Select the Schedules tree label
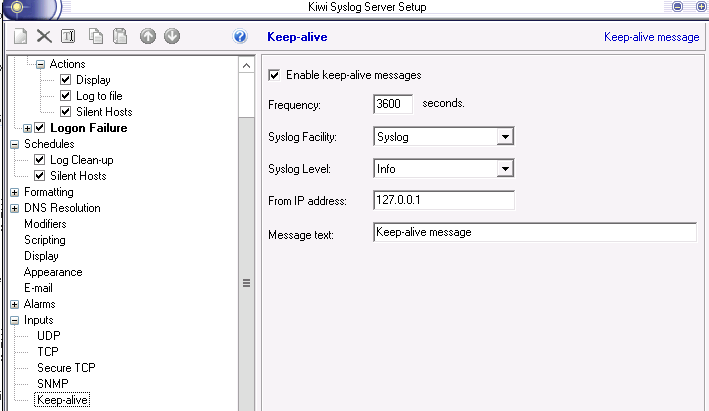Screen dimensions: 709x411 coord(49,144)
